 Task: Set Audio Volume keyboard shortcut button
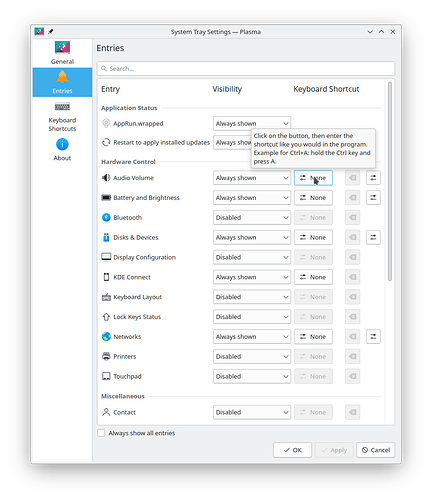click(x=313, y=178)
